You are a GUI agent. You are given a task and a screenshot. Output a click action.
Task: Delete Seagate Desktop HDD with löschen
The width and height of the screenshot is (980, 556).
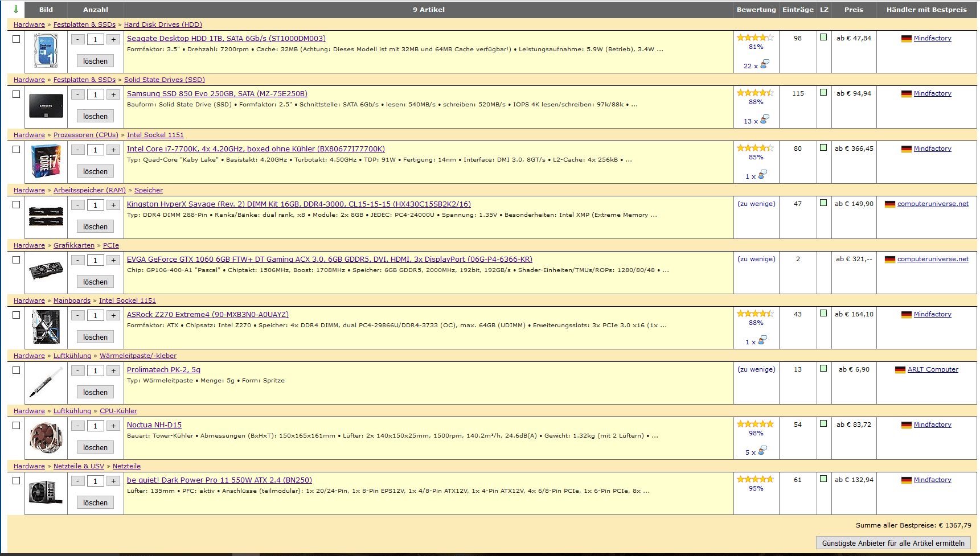pyautogui.click(x=95, y=61)
